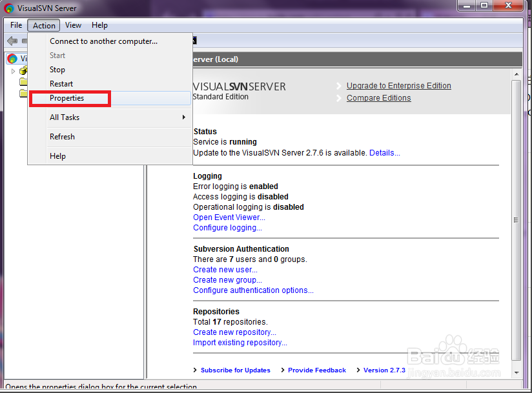Image resolution: width=532 pixels, height=393 pixels.
Task: Close the open Action menu
Action: 44,25
